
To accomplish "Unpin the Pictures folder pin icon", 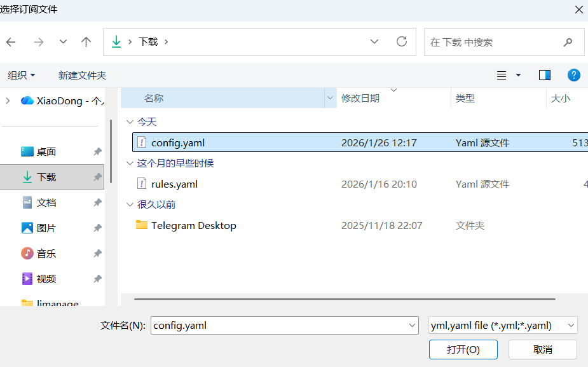I will [97, 228].
